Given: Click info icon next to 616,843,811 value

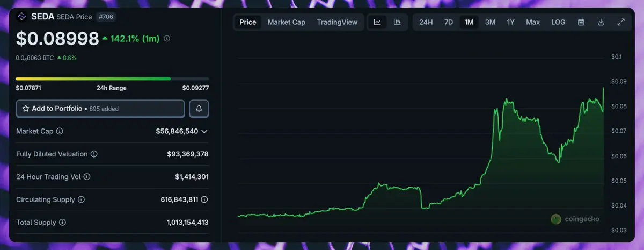Looking at the screenshot, I should [x=204, y=199].
